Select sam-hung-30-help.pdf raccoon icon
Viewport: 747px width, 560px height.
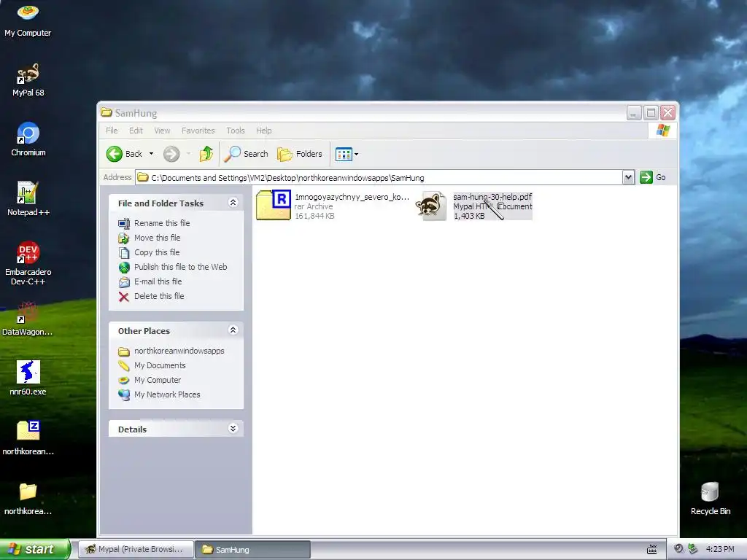(430, 206)
